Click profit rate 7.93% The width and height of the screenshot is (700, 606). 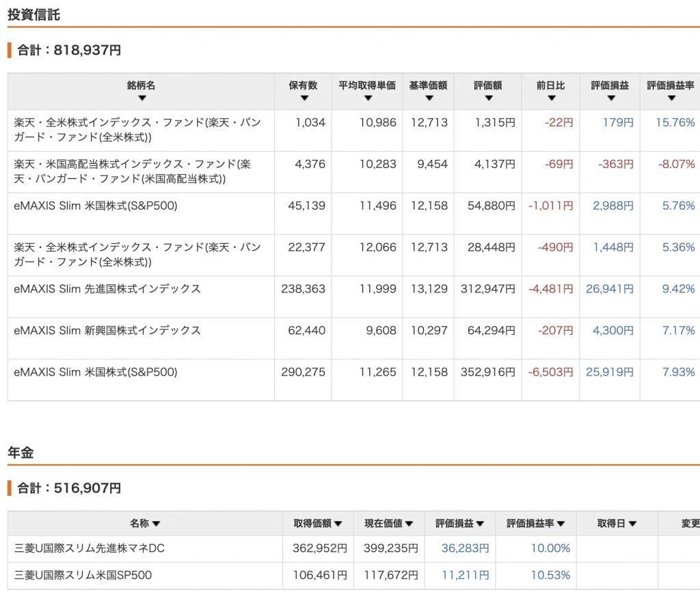[x=679, y=372]
